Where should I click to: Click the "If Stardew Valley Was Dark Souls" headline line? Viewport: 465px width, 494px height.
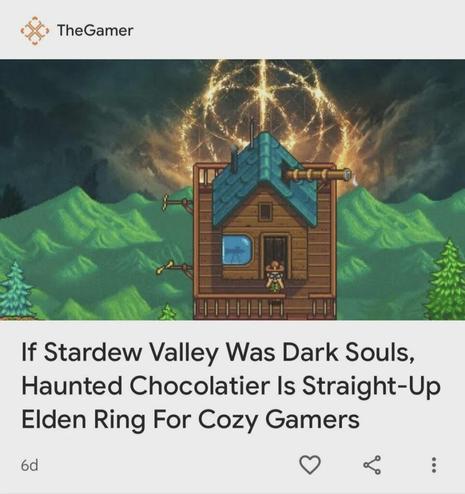[218, 352]
